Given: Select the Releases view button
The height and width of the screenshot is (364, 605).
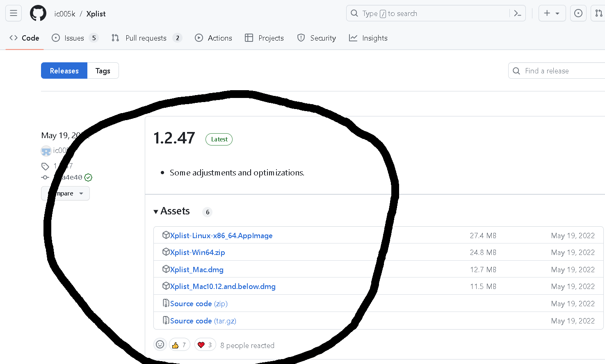Looking at the screenshot, I should click(64, 71).
